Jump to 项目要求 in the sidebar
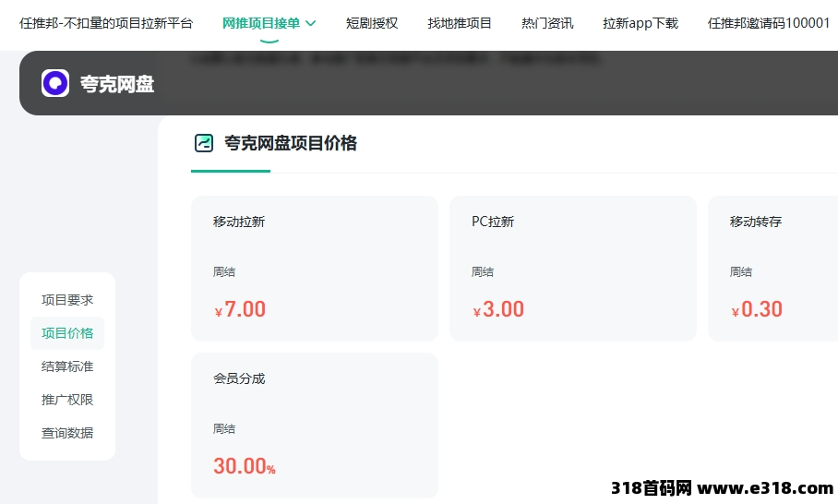Screen dimensions: 838x504 67,300
